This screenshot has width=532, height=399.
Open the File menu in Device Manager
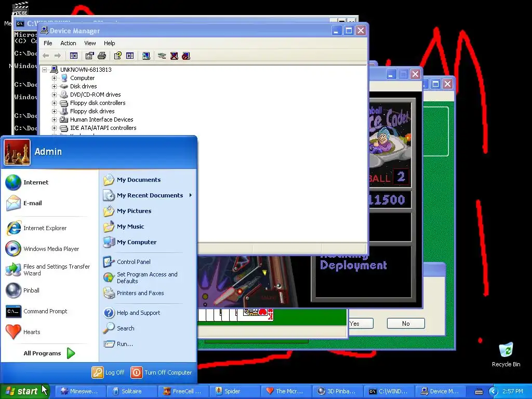(x=48, y=43)
